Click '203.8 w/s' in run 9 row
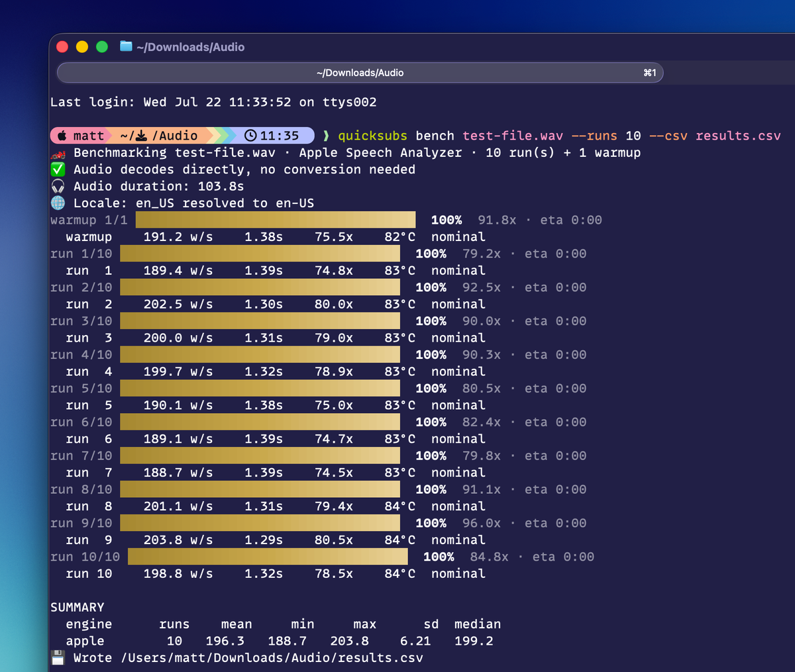 [x=178, y=540]
